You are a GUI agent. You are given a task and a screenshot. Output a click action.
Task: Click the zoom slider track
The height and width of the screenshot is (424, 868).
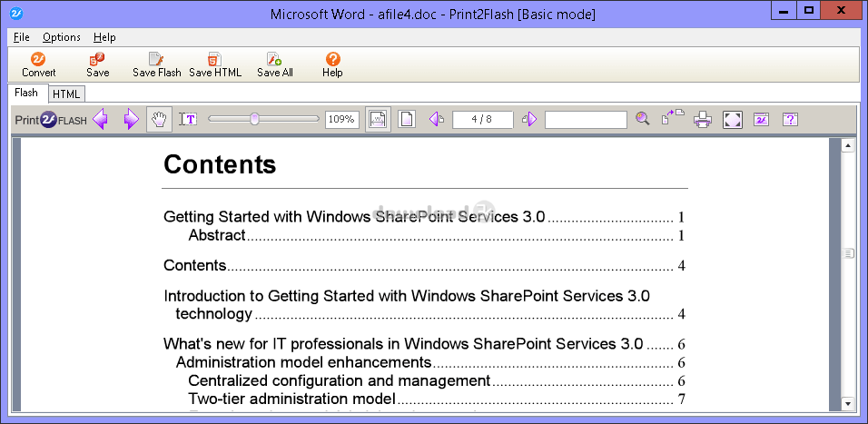click(263, 119)
